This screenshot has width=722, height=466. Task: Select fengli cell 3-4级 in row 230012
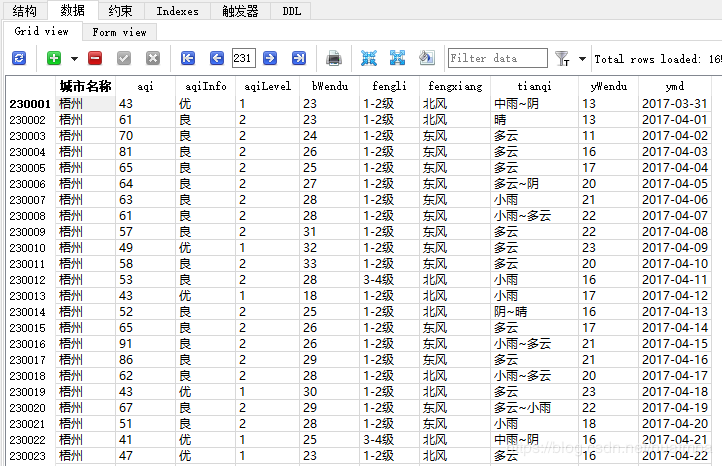(x=390, y=280)
